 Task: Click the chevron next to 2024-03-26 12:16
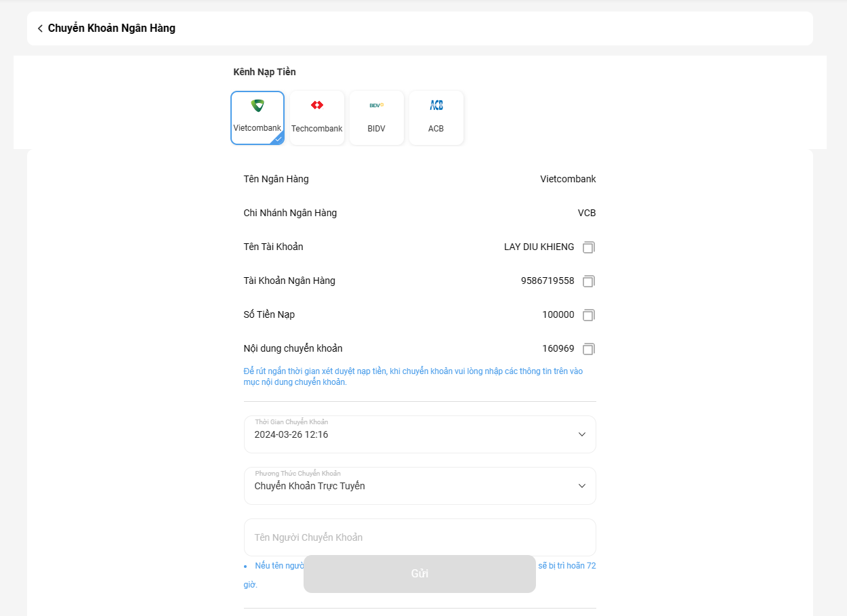[581, 434]
